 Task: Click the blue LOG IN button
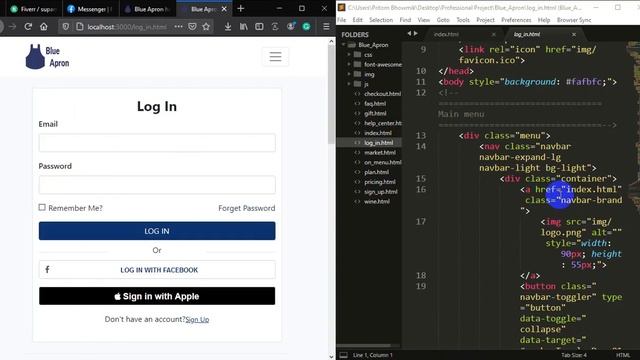click(x=157, y=231)
